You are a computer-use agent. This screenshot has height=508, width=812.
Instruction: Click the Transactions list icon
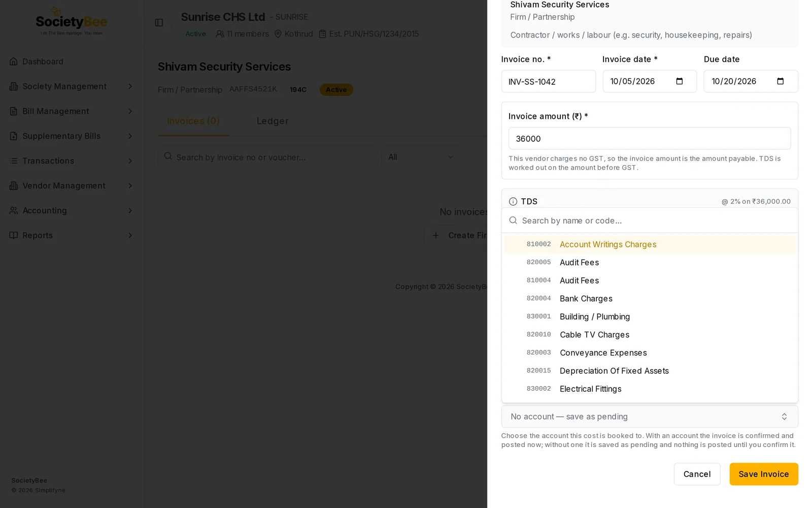[x=14, y=161]
